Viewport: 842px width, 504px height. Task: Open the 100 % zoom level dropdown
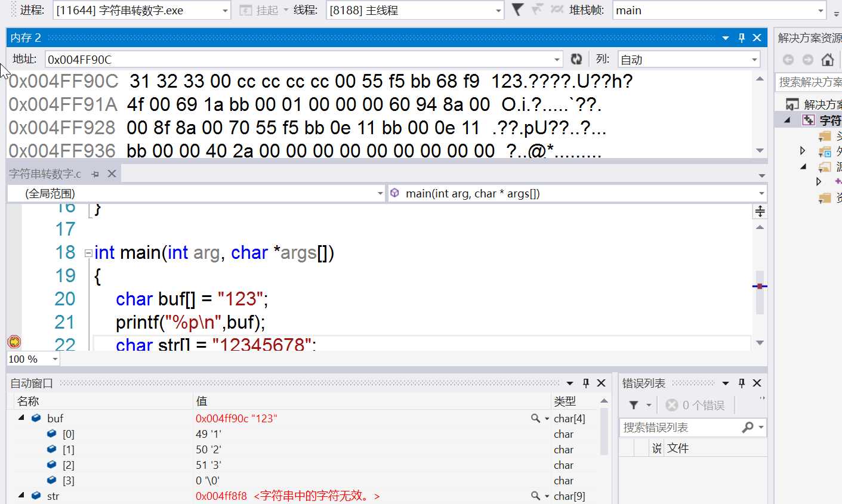coord(55,359)
